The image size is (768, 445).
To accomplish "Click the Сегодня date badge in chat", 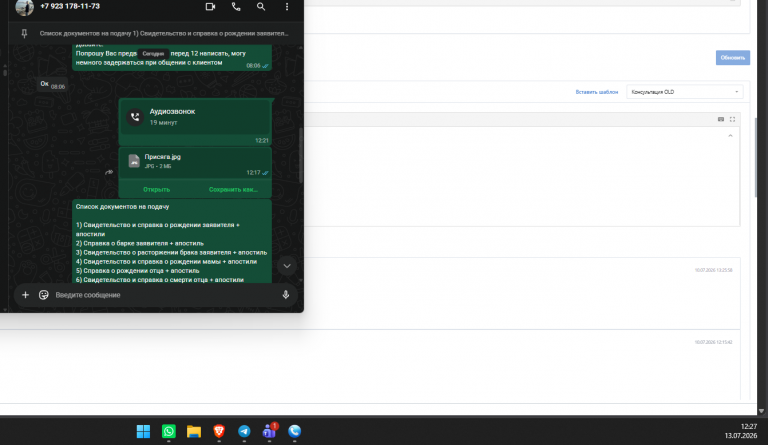I will point(153,54).
